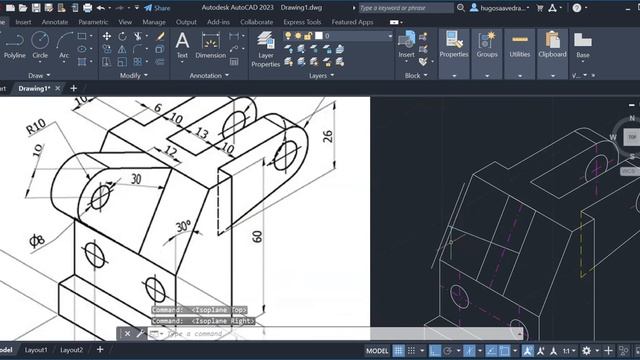This screenshot has height=360, width=640.
Task: Select the Ellipse draw tool
Action: point(82,49)
